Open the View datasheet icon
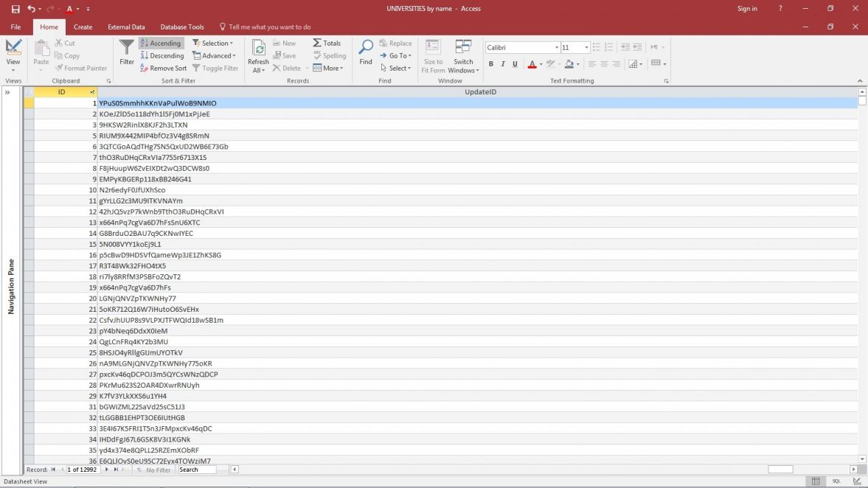Viewport: 868px width, 488px height. coord(13,48)
